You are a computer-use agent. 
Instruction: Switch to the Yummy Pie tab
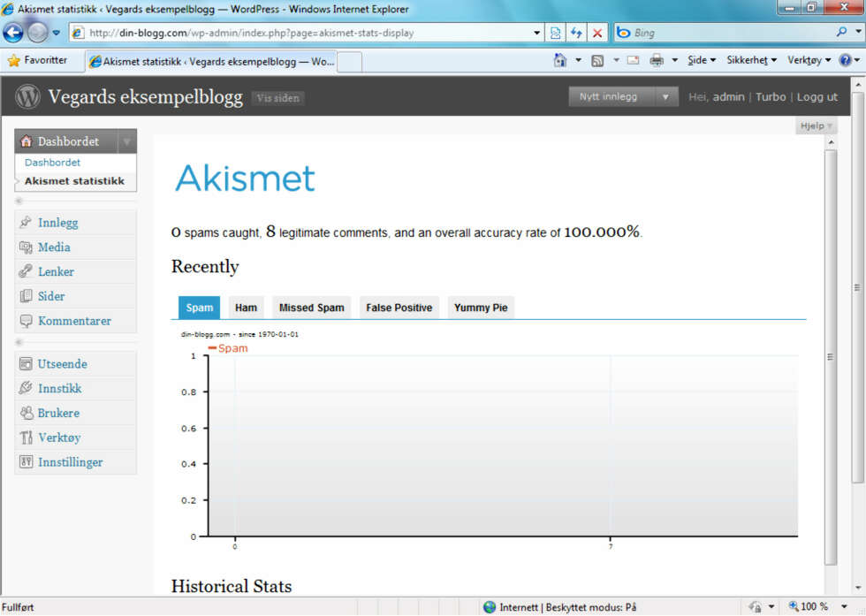pyautogui.click(x=481, y=308)
